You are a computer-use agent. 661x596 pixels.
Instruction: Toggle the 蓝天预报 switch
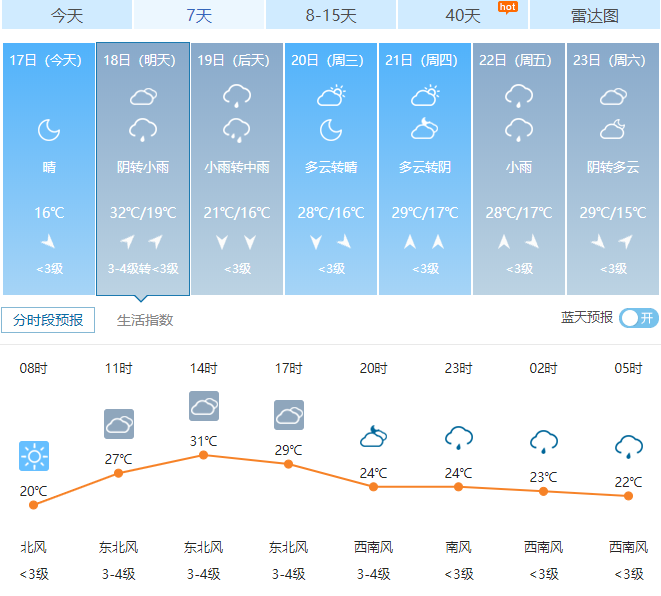click(x=638, y=318)
